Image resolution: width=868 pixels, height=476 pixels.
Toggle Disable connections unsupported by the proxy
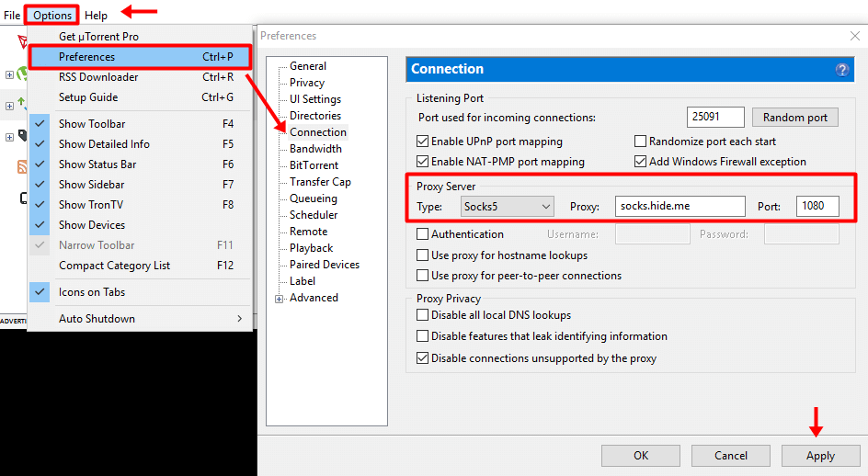tap(422, 358)
